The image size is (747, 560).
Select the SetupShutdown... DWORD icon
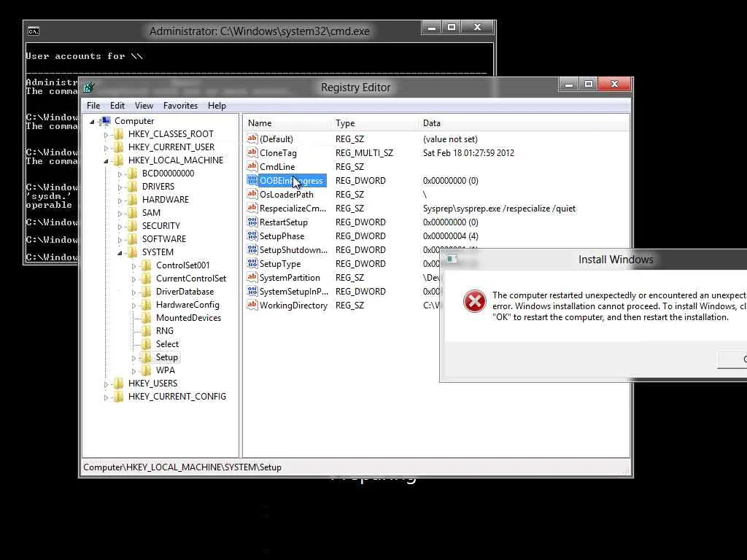coord(252,249)
